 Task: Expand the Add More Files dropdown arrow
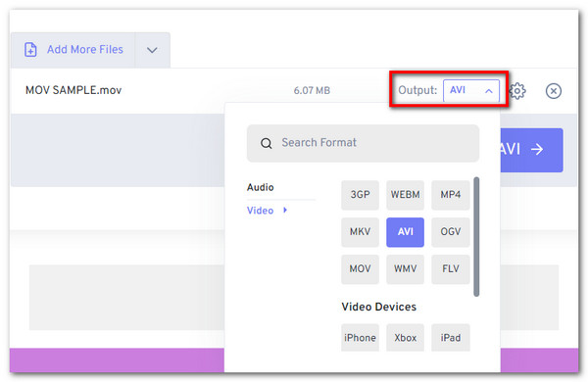[x=152, y=50]
